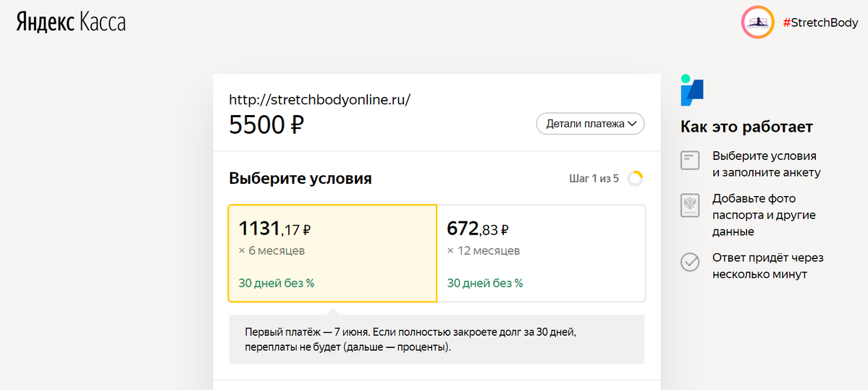This screenshot has width=868, height=390.
Task: Click 30 дней без % in 6-month card
Action: (277, 283)
